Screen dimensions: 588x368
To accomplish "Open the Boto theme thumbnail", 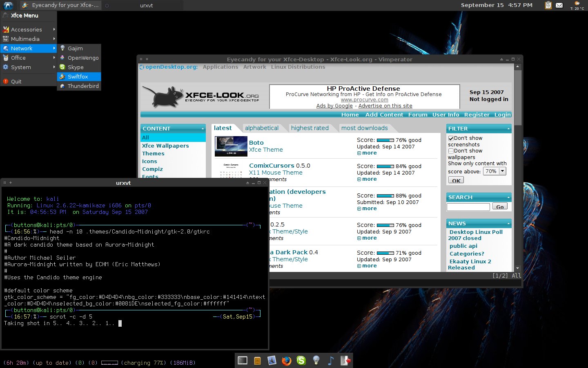I will [231, 146].
